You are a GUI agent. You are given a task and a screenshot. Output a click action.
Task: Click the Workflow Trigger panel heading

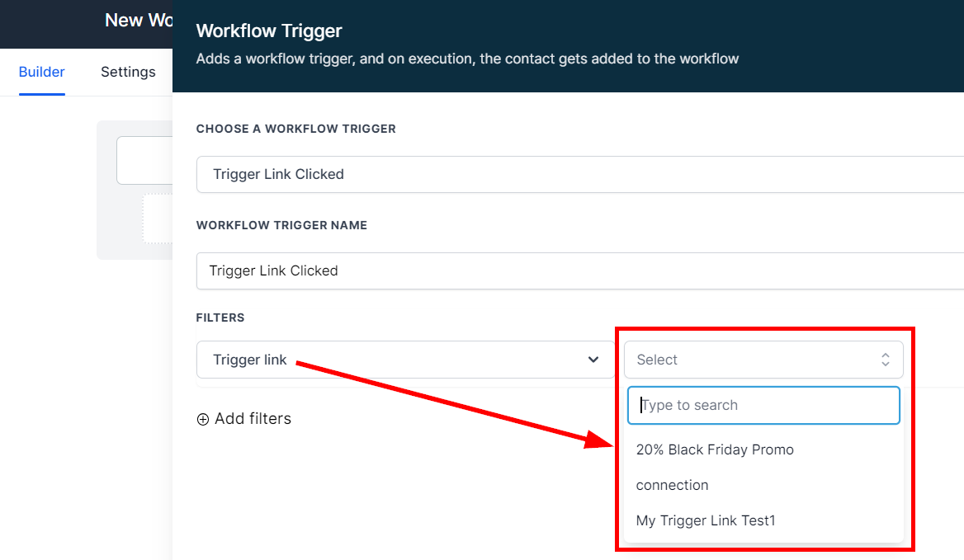pyautogui.click(x=269, y=31)
